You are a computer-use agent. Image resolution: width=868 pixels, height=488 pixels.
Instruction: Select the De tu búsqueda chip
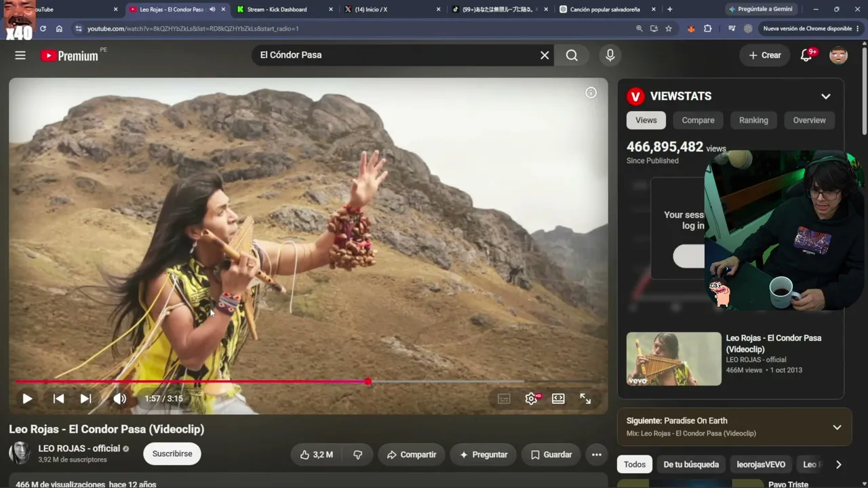(x=691, y=464)
